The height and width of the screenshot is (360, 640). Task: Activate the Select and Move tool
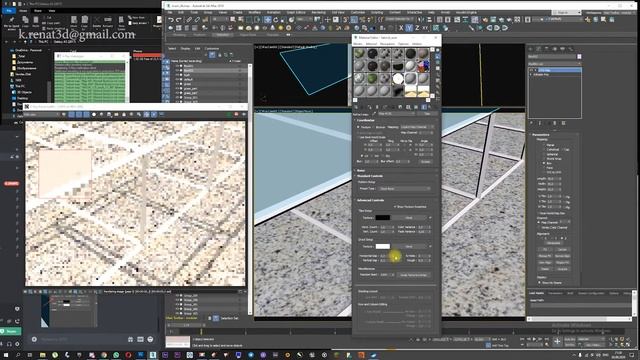tap(267, 20)
